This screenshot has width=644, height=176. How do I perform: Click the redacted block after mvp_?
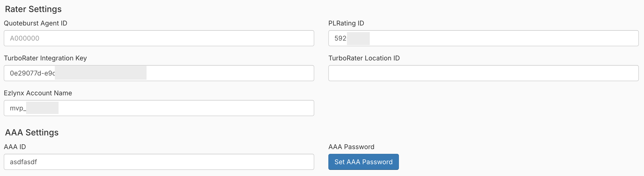click(x=42, y=108)
